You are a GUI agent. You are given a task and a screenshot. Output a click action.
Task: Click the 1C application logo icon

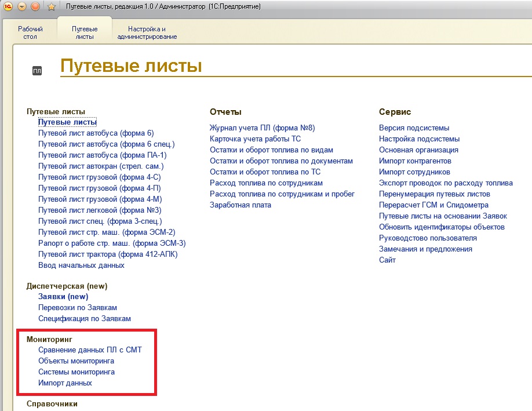[x=8, y=6]
